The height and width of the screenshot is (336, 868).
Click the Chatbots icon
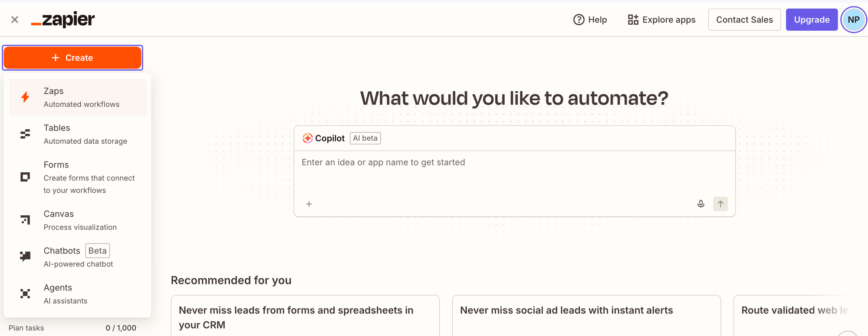pos(25,256)
